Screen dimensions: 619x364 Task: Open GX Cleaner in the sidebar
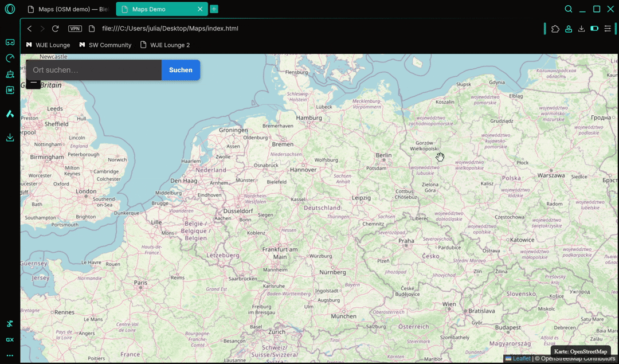pyautogui.click(x=10, y=74)
